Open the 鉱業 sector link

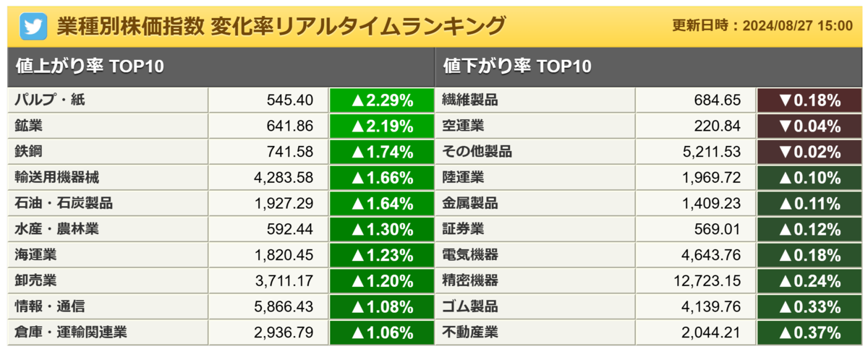29,126
